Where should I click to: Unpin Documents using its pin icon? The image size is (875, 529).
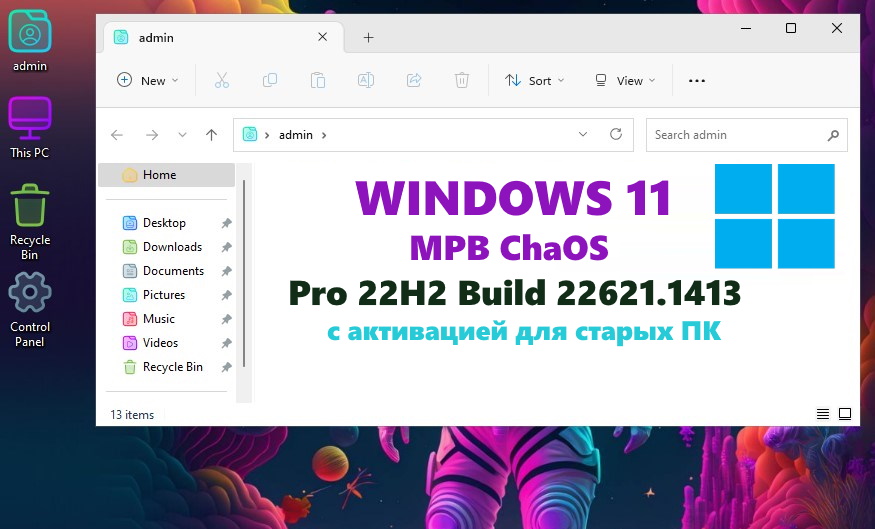click(226, 271)
